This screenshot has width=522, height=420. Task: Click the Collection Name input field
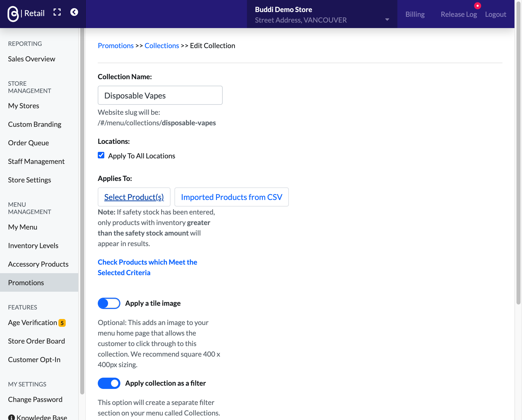pyautogui.click(x=160, y=95)
